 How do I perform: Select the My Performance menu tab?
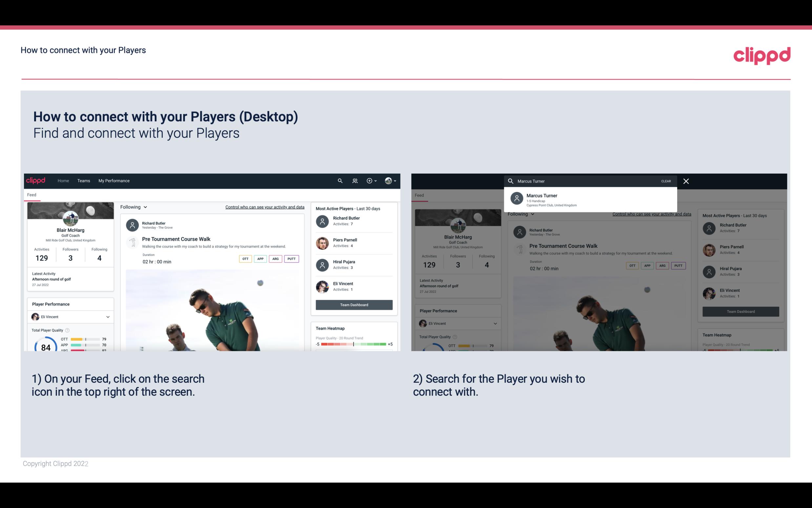click(x=114, y=180)
